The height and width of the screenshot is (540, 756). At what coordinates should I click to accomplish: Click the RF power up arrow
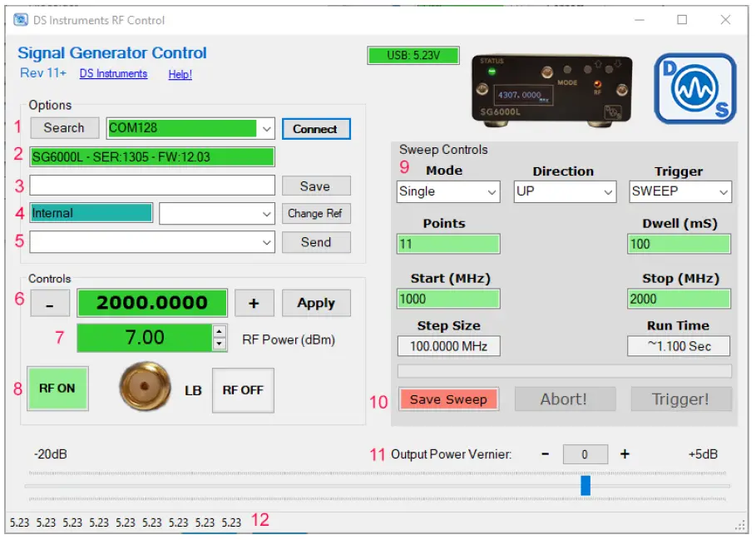(220, 331)
